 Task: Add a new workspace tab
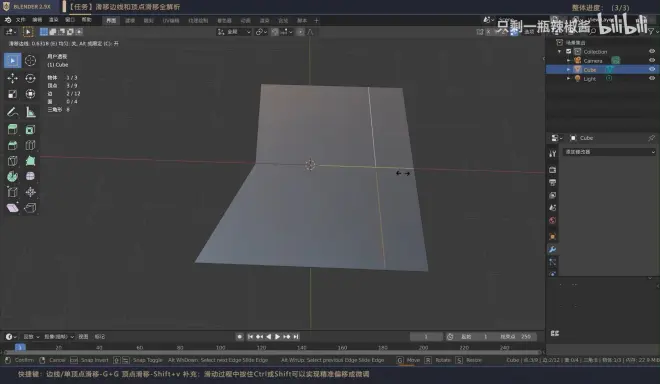point(317,20)
